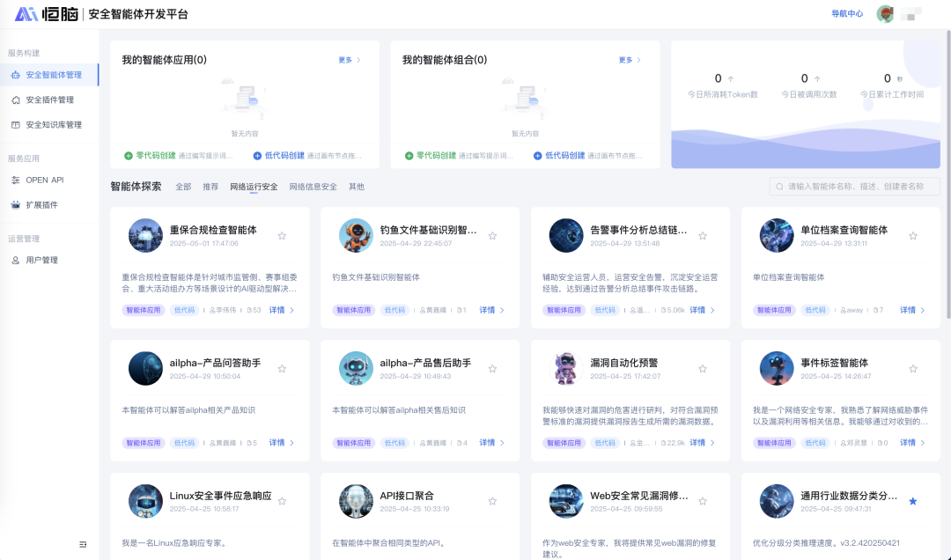
Task: Unfavorite 通用行业数据分类 via the blue star
Action: click(912, 501)
